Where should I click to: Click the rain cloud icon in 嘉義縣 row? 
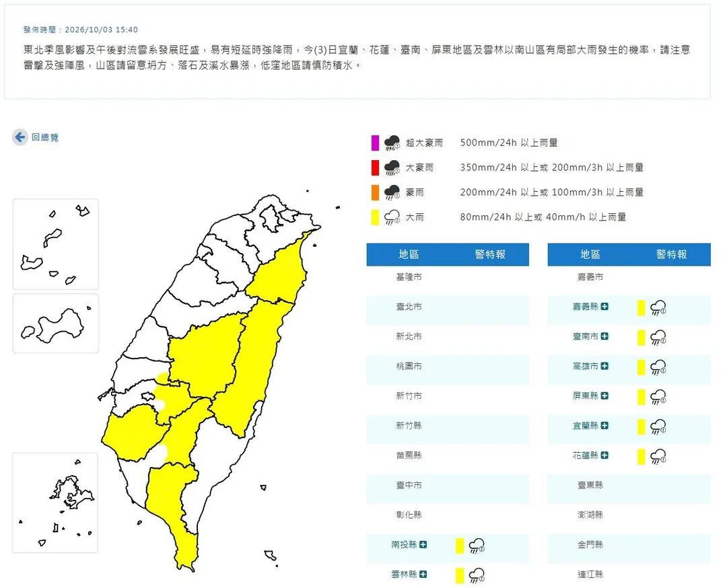[658, 307]
